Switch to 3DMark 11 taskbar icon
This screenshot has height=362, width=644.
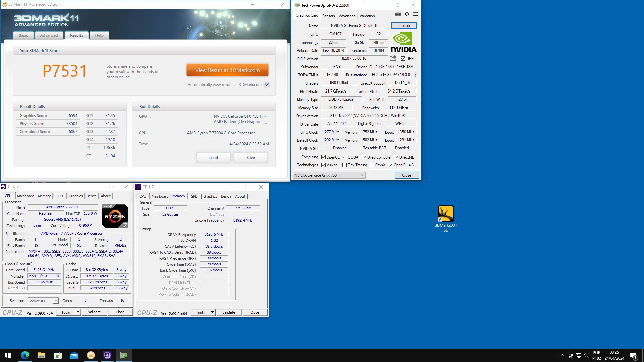click(x=91, y=355)
